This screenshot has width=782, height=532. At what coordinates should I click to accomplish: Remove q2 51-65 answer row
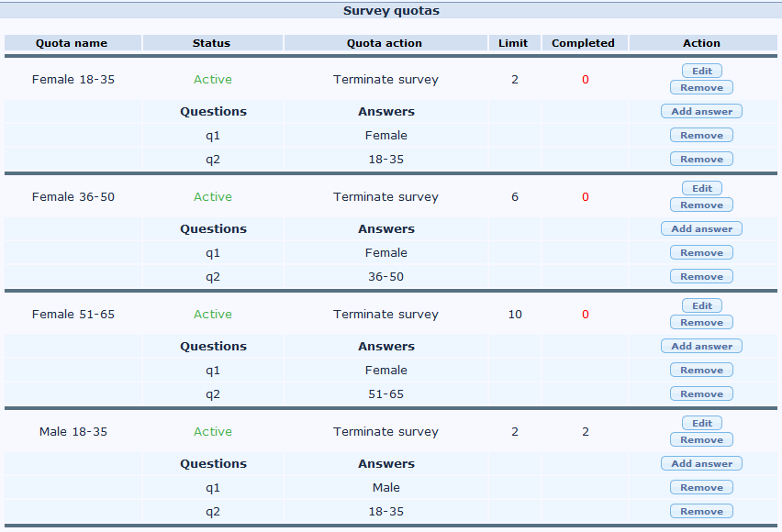pyautogui.click(x=701, y=394)
